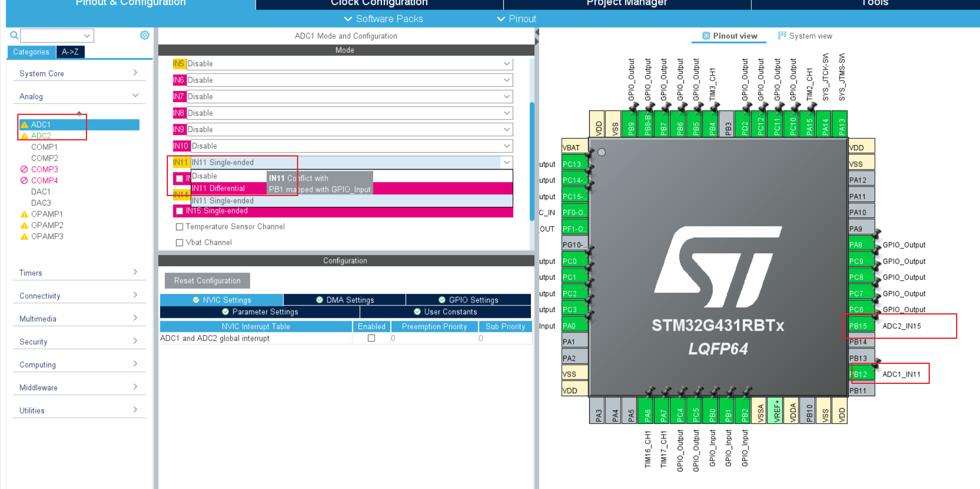Click the OPAMP2 warning icon
This screenshot has height=489, width=980.
[x=24, y=225]
